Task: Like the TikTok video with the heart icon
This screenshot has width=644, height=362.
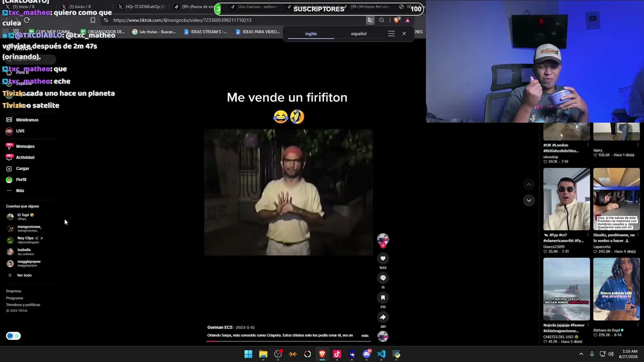Action: pyautogui.click(x=383, y=258)
